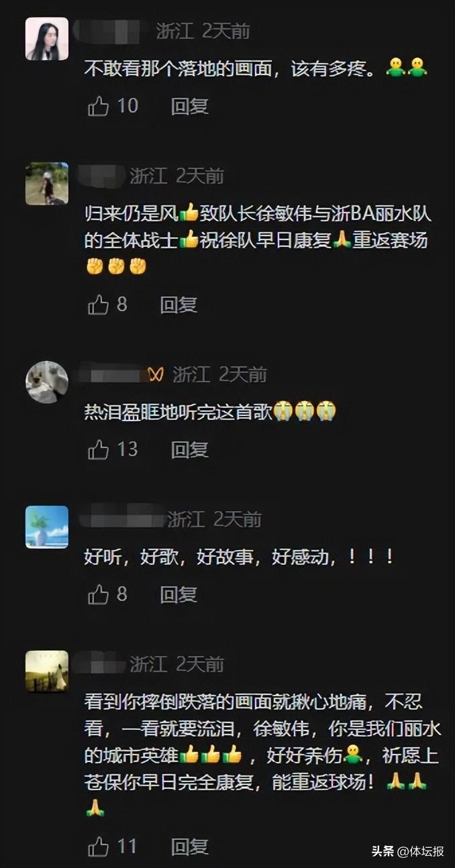Open the dog avatar of the third commenter
This screenshot has width=455, height=868.
coord(47,382)
